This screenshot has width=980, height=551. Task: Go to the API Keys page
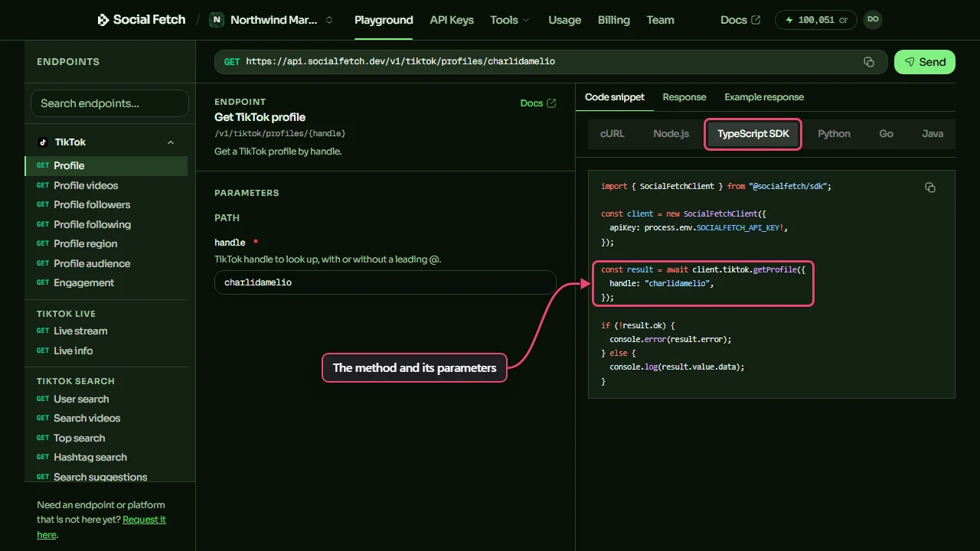click(452, 20)
